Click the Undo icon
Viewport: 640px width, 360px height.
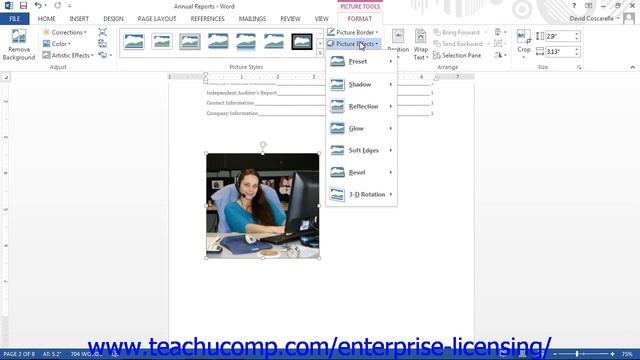(38, 6)
